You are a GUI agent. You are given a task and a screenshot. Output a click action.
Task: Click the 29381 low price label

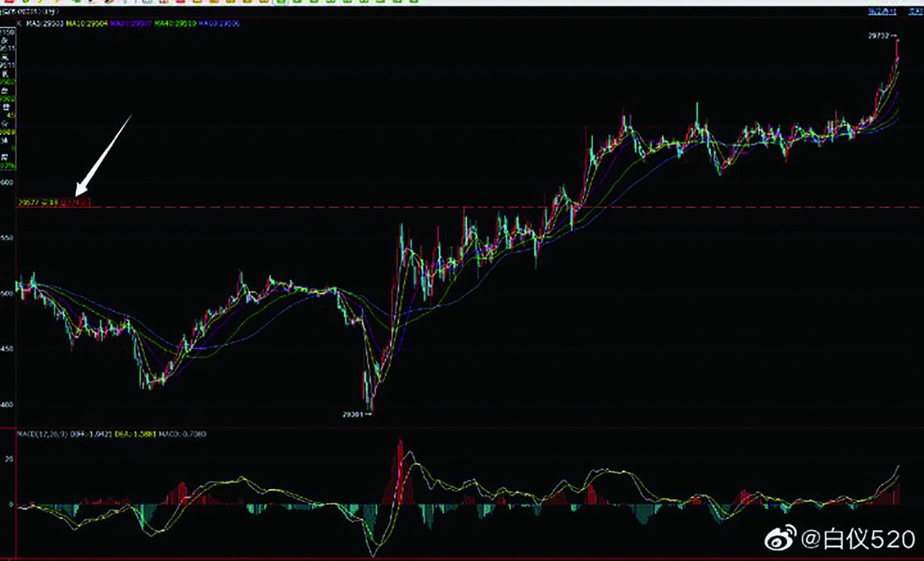(353, 414)
